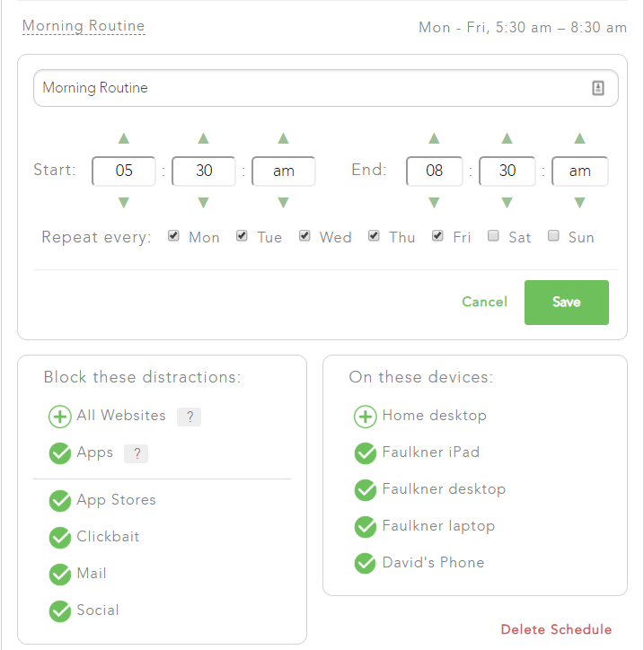Click the schedule name text field
Viewport: 644px width, 650px height.
click(310, 88)
